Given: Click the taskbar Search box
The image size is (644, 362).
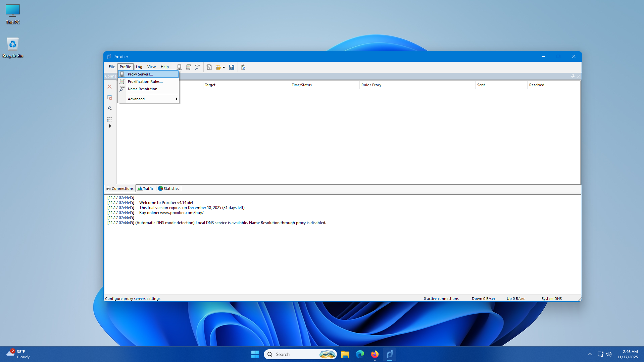Looking at the screenshot, I should pyautogui.click(x=300, y=354).
